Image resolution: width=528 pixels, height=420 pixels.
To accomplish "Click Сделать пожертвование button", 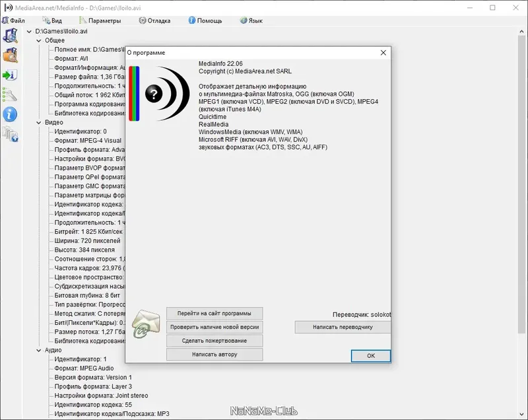I will [x=214, y=341].
